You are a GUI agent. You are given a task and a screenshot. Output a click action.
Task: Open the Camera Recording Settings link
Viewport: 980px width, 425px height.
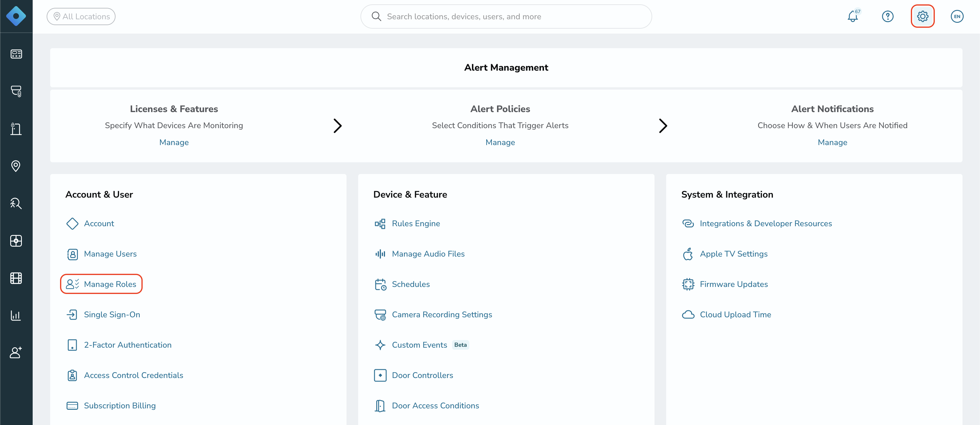tap(442, 315)
